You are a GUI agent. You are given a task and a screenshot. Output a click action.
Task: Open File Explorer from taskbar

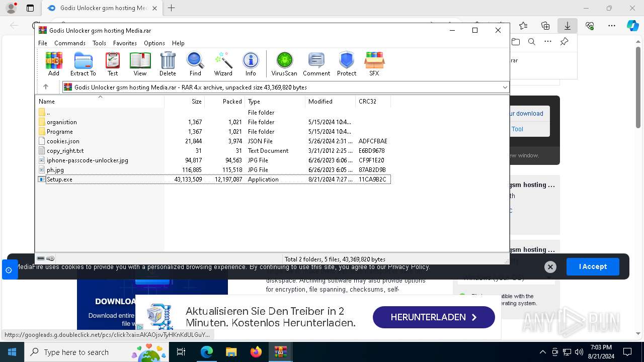pos(231,352)
